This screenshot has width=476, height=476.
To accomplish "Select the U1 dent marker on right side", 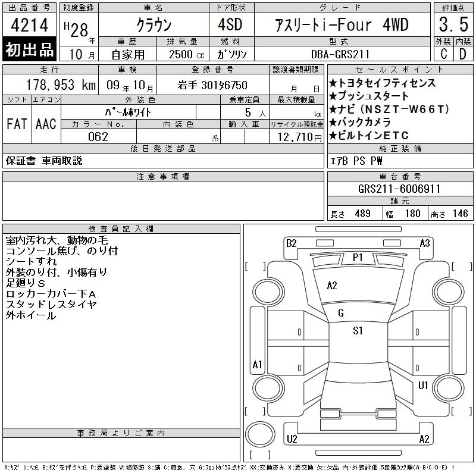I will 423,386.
